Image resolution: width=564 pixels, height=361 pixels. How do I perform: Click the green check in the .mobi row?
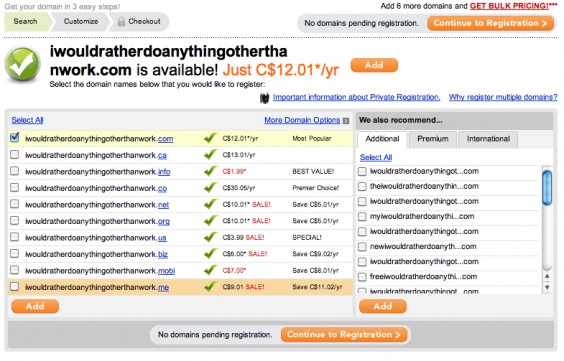(210, 270)
